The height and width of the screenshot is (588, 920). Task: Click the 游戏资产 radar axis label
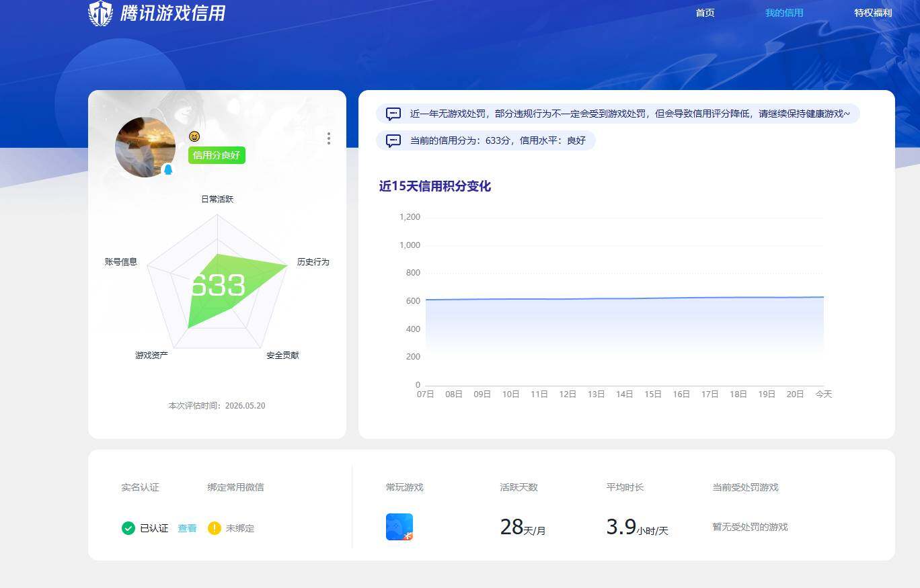click(151, 355)
